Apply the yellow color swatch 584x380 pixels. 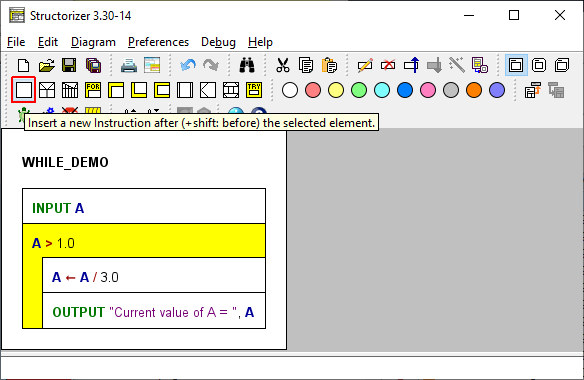(x=336, y=90)
